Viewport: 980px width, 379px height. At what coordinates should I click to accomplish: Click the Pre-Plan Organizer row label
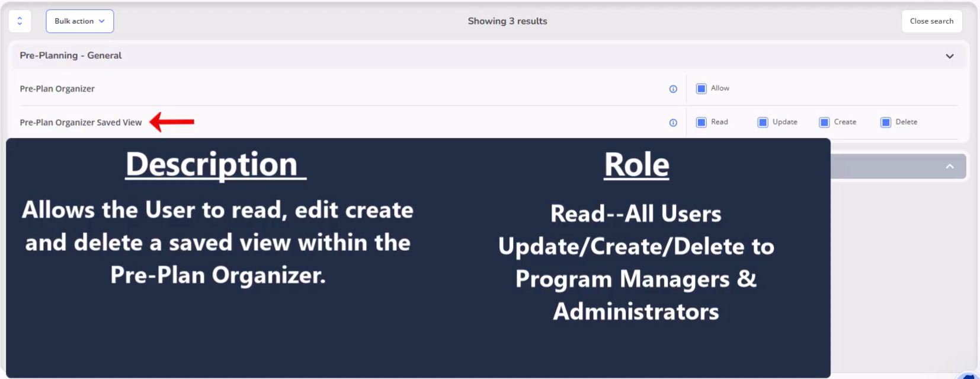point(57,89)
